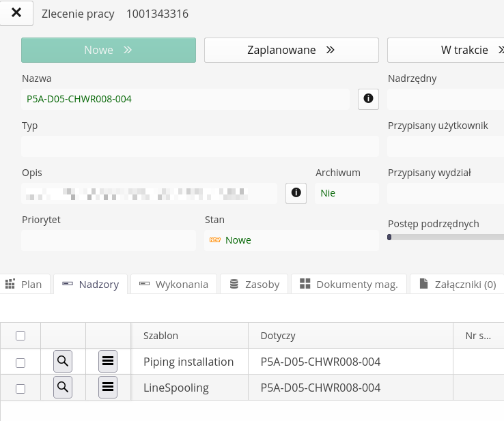Click the Postęp podrzędnych progress bar

click(x=445, y=237)
